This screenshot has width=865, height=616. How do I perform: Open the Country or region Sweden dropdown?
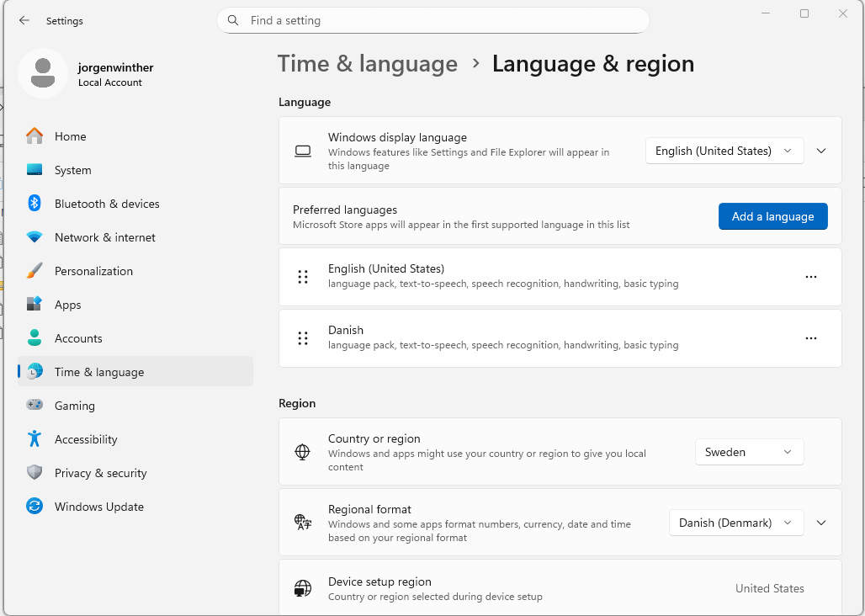coord(749,452)
